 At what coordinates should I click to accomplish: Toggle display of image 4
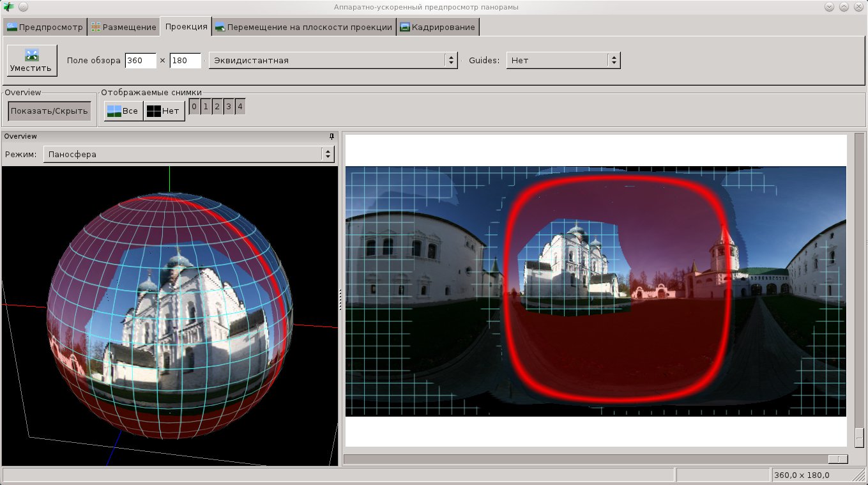coord(240,107)
